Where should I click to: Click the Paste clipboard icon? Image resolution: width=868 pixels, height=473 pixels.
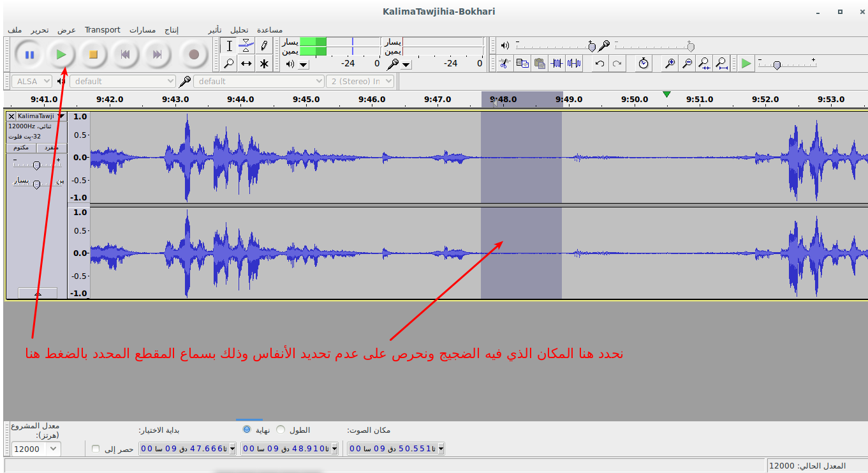pyautogui.click(x=540, y=63)
